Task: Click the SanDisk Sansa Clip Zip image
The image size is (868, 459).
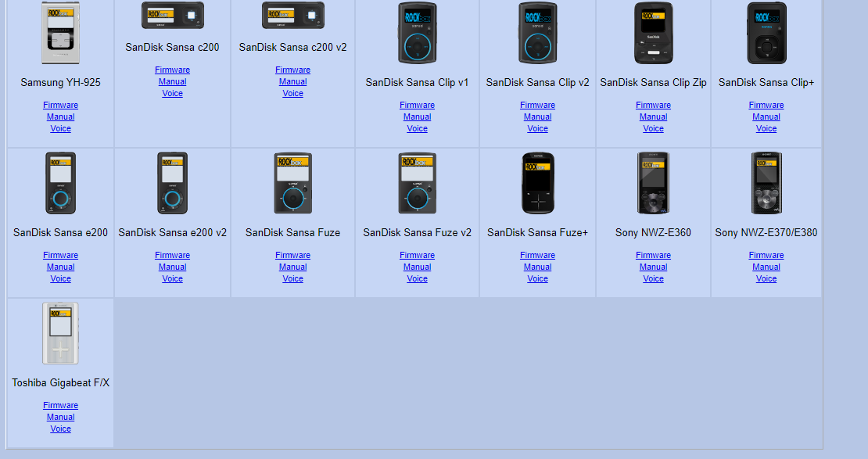Action: [x=653, y=33]
